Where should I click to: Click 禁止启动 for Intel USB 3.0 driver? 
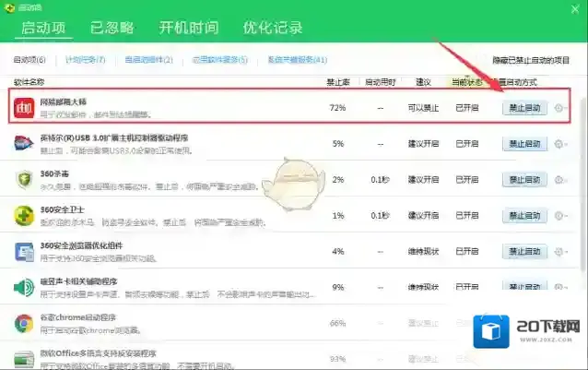pos(524,144)
